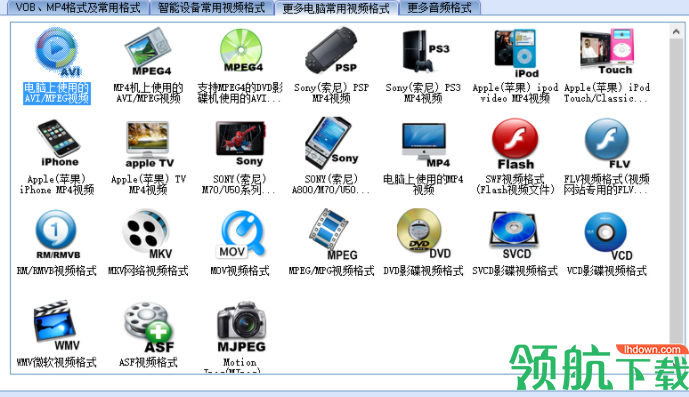Select the 更多电脑常用视频格式 tab

click(x=336, y=8)
